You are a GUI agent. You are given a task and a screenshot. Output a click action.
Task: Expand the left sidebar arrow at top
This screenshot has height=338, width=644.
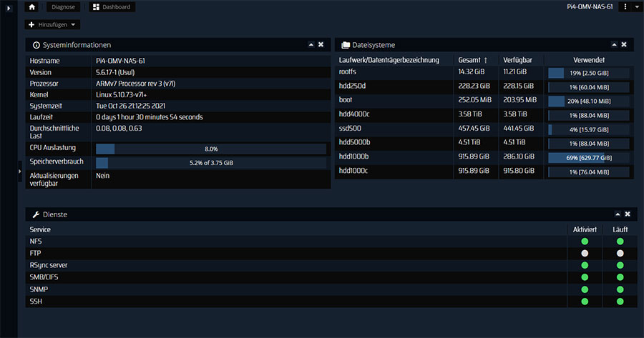tap(8, 7)
